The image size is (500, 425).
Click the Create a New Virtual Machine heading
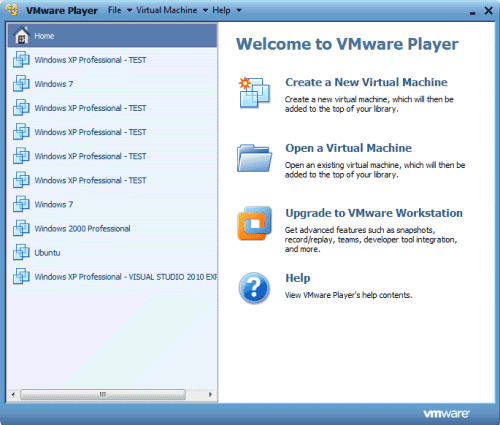(x=366, y=82)
